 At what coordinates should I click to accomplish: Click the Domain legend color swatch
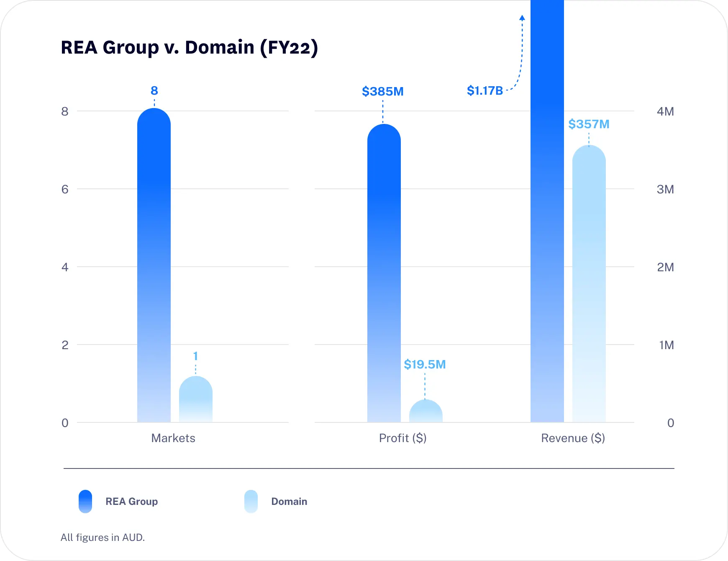click(251, 502)
